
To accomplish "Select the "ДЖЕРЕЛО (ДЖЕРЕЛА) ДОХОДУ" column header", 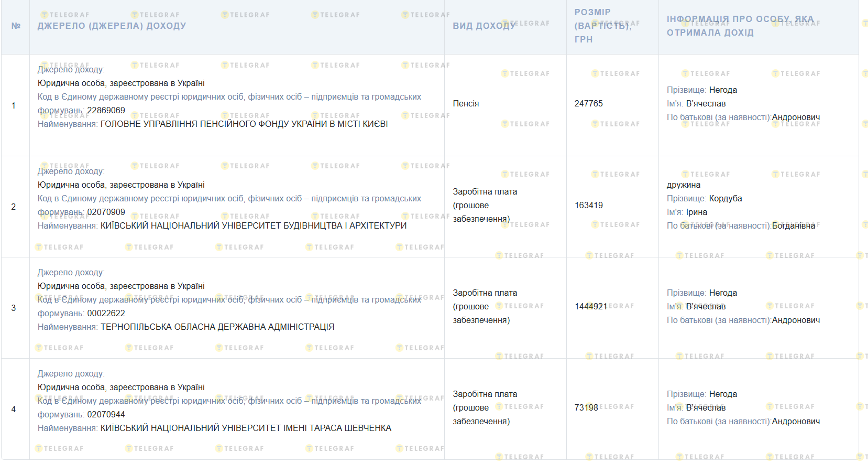I will tap(112, 26).
